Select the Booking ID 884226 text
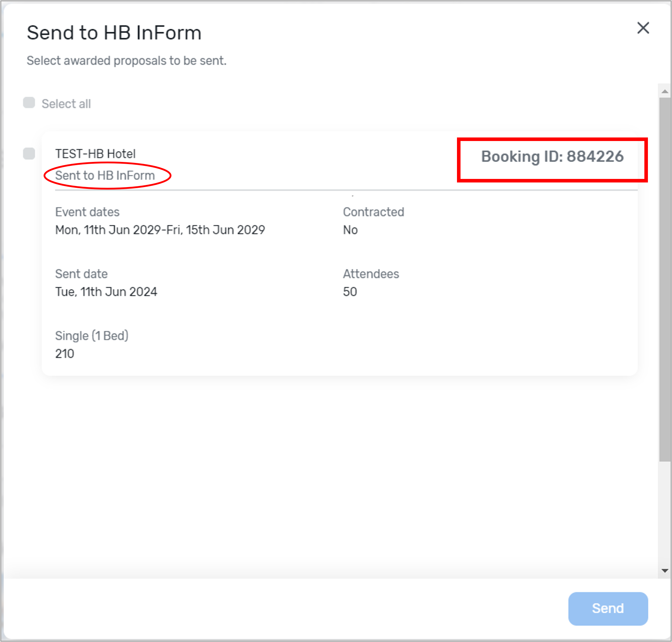 tap(552, 156)
